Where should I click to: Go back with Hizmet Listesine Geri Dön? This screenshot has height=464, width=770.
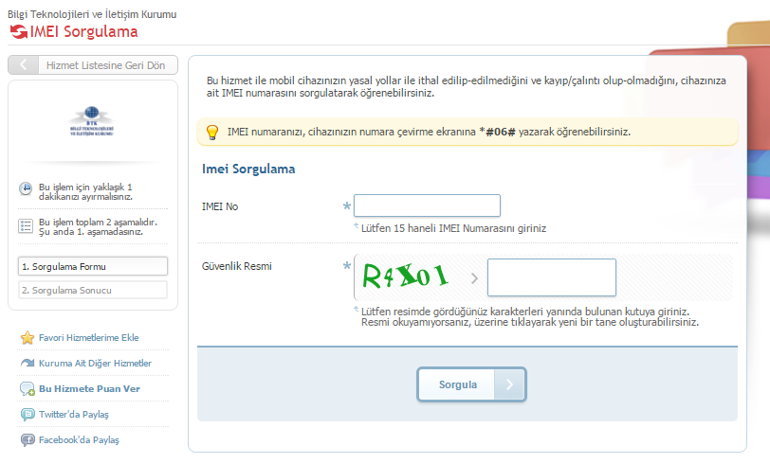point(93,66)
